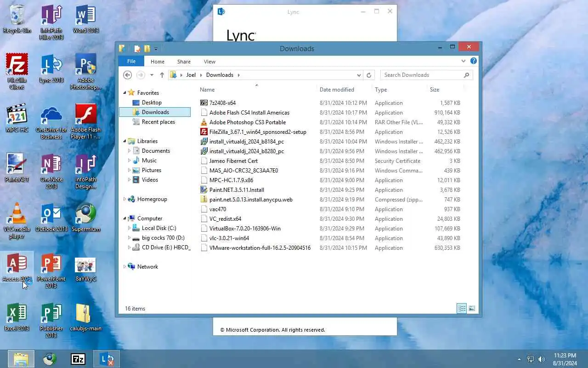
Task: Open the View ribbon tab
Action: pos(209,61)
